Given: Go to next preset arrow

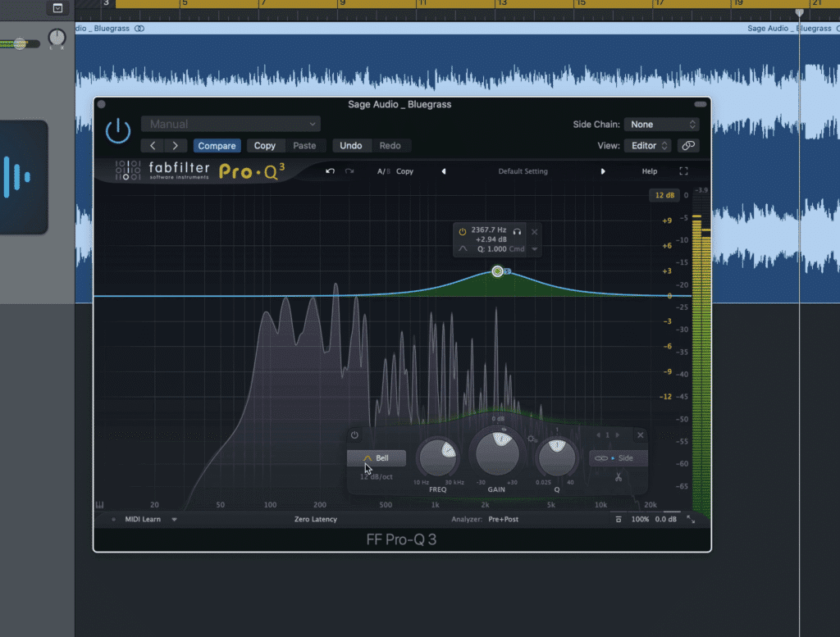Looking at the screenshot, I should click(x=176, y=146).
